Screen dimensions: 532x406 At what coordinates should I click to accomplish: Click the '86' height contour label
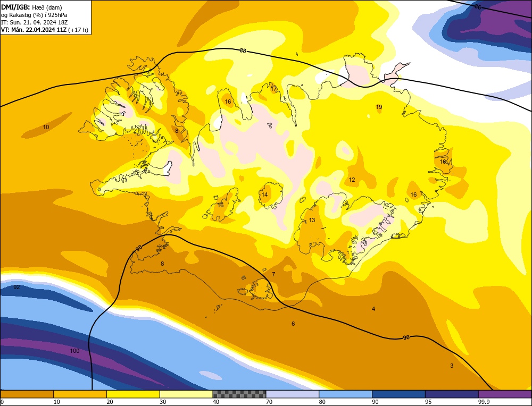tap(477, 7)
